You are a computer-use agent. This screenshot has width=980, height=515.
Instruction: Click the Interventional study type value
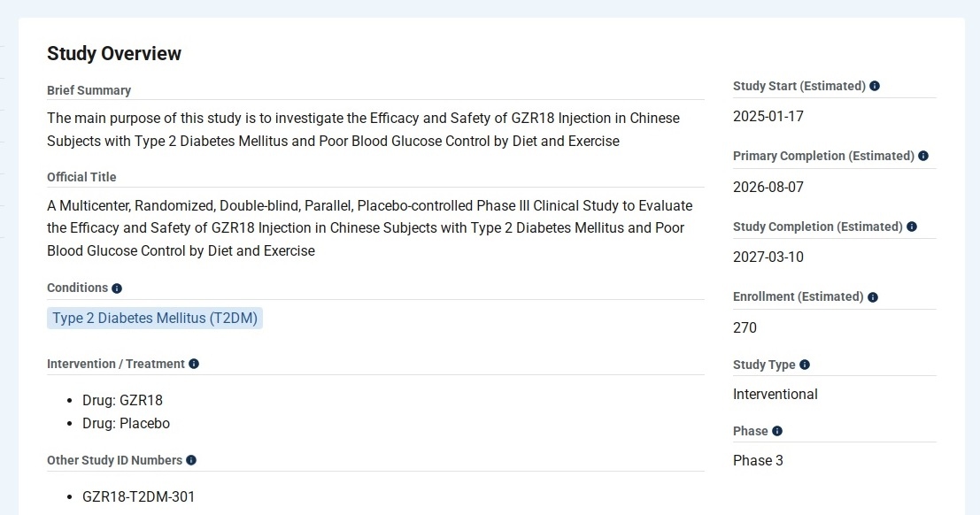pyautogui.click(x=775, y=394)
